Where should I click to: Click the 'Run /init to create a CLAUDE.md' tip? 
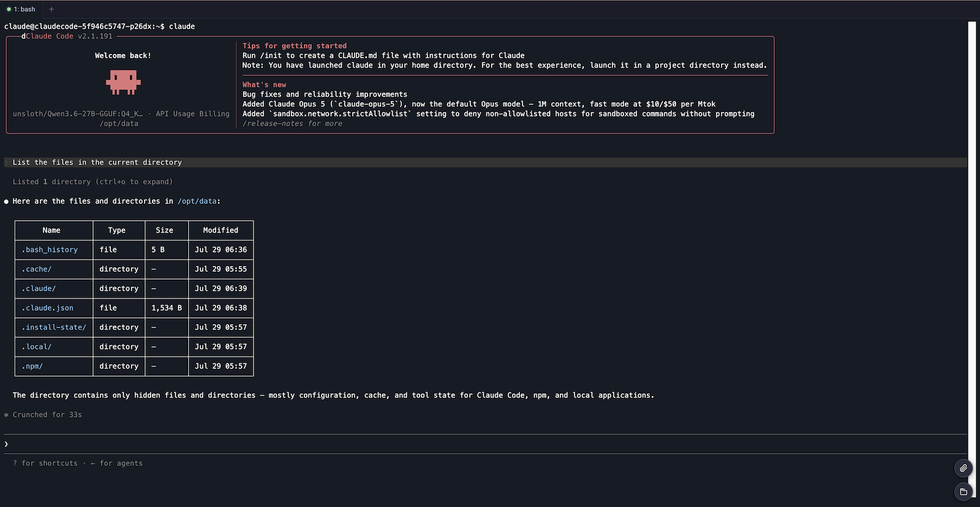click(383, 55)
